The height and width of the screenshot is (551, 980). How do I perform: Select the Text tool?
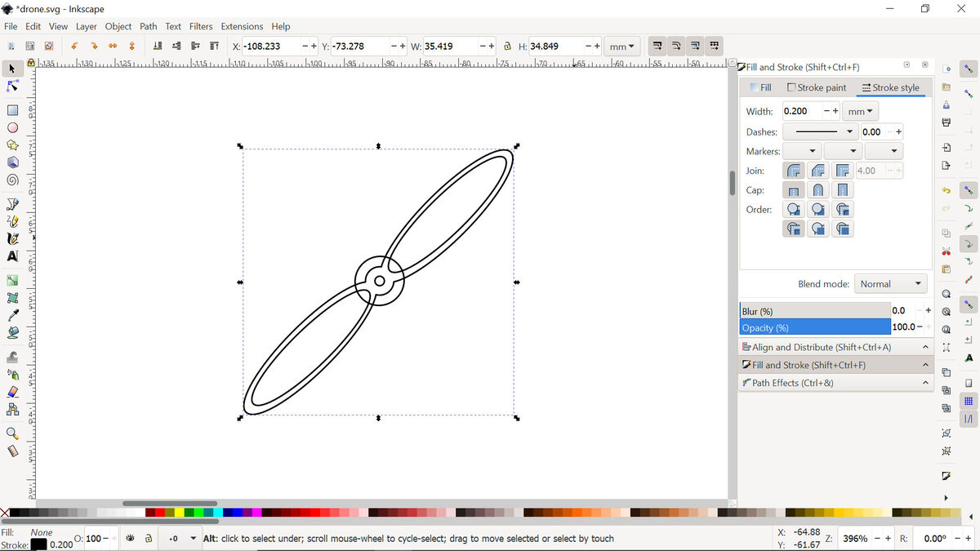click(x=12, y=256)
